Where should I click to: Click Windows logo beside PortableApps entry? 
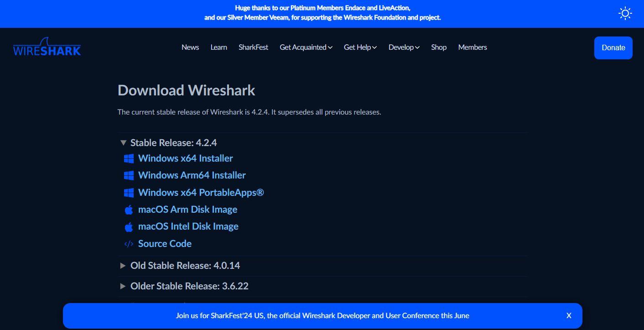point(129,193)
